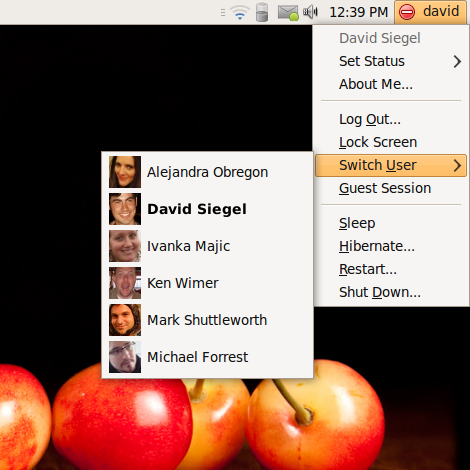Click the red busy status icon
Screen dimensions: 470x470
[x=407, y=12]
